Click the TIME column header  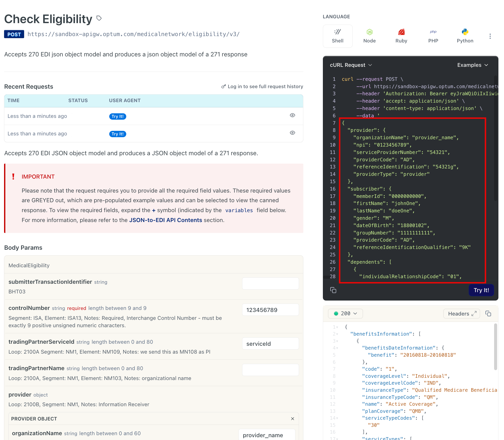coord(13,101)
